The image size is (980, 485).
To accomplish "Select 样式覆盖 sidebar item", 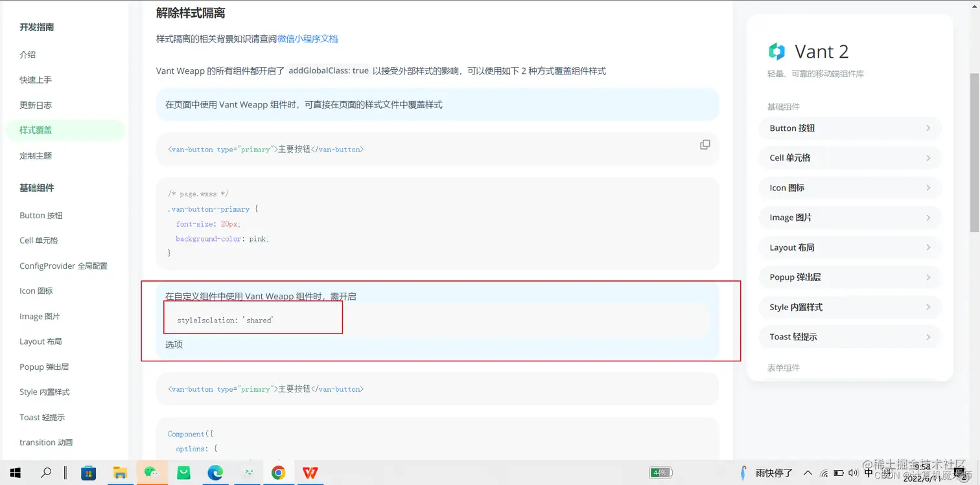I will (65, 130).
